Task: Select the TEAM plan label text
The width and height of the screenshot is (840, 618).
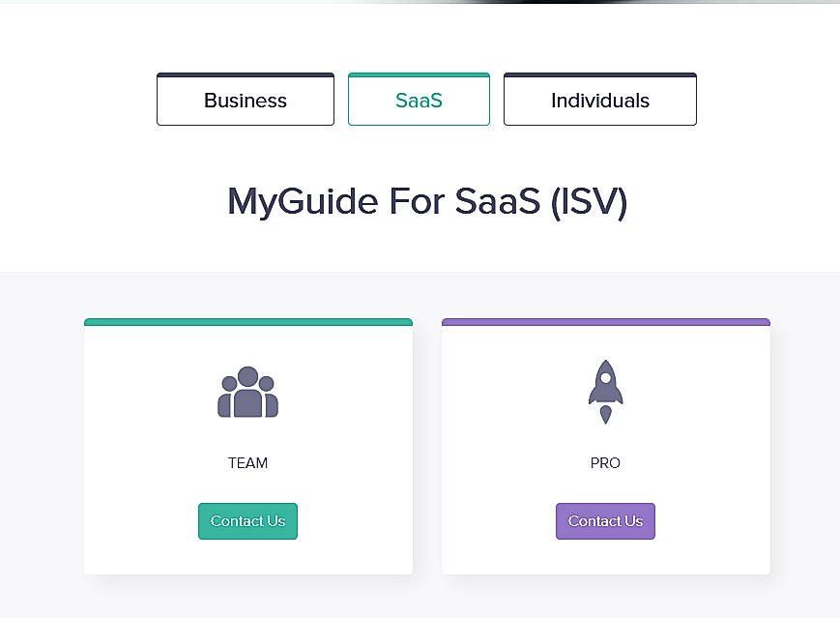Action: (x=247, y=462)
